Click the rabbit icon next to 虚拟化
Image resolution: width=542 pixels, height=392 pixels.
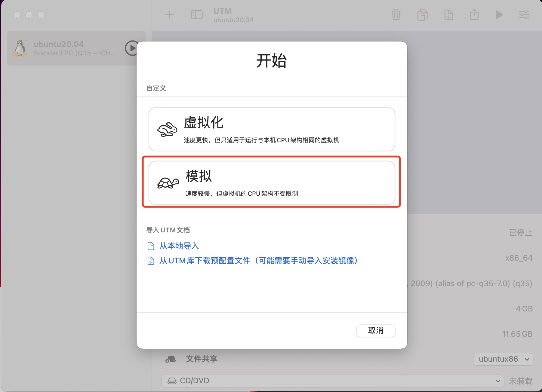(x=167, y=129)
